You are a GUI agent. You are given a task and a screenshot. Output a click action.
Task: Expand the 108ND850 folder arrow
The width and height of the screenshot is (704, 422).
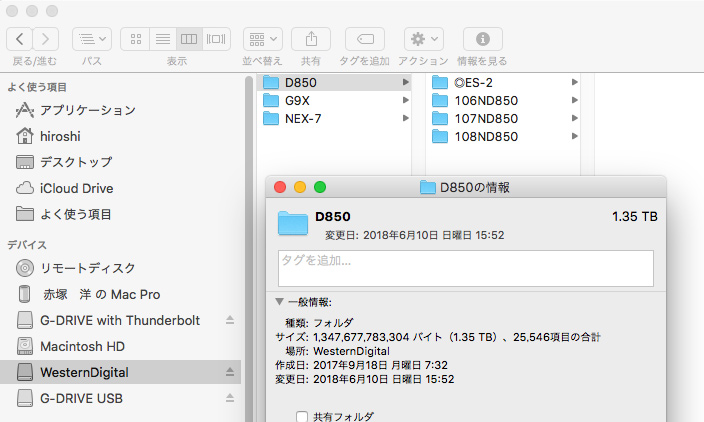tap(574, 136)
